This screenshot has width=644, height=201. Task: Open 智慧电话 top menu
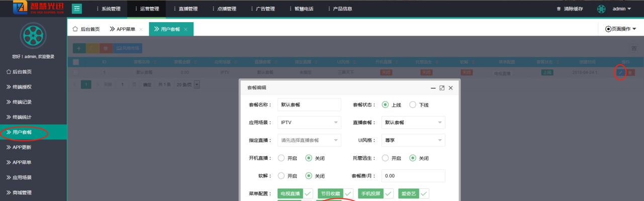(x=301, y=9)
